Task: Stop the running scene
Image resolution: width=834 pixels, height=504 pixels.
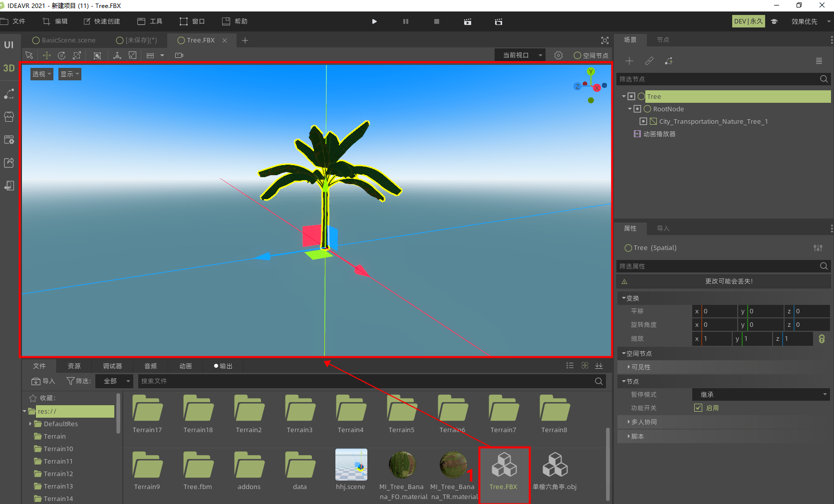Action: (437, 21)
